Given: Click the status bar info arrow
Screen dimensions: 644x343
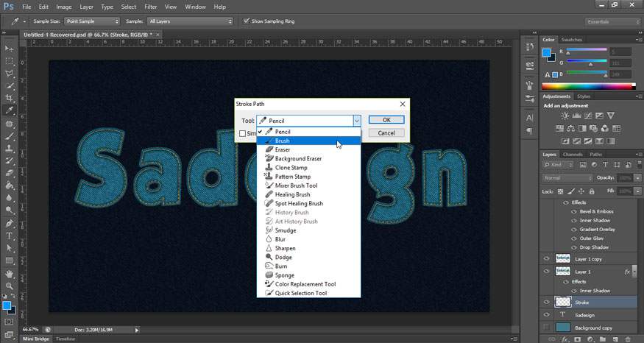Looking at the screenshot, I should pyautogui.click(x=137, y=330).
